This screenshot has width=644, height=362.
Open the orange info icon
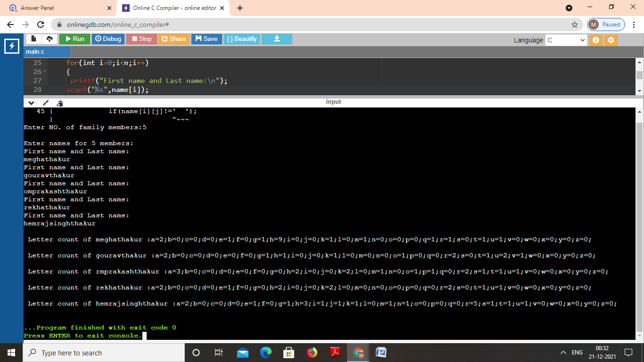(595, 40)
